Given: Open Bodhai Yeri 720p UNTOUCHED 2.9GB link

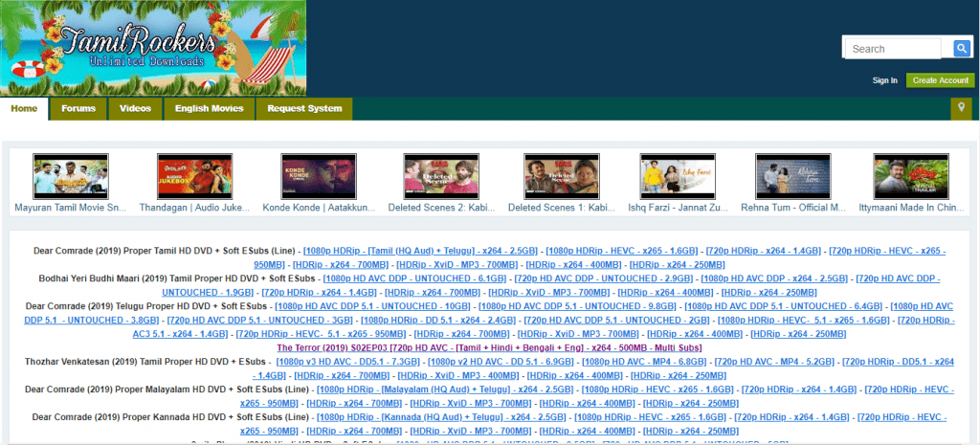Looking at the screenshot, I should pyautogui.click(x=603, y=278).
